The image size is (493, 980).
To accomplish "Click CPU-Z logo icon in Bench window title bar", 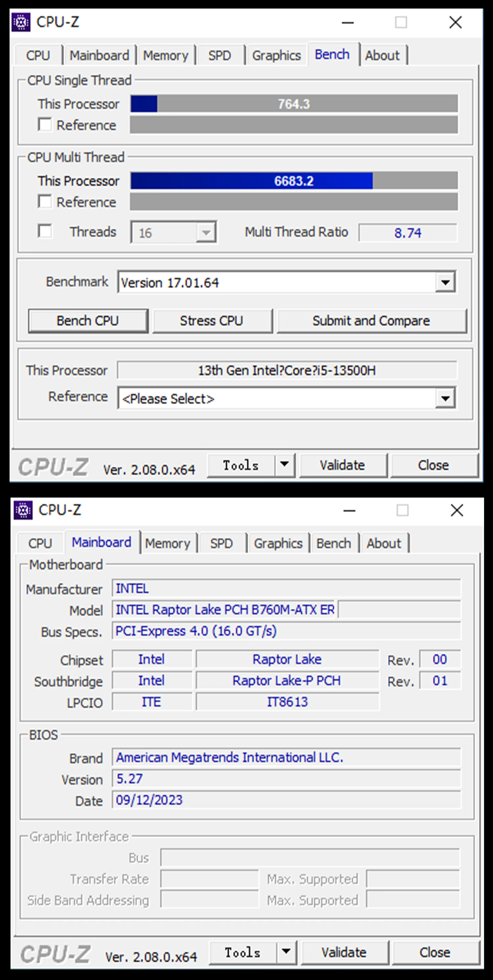I will click(21, 22).
